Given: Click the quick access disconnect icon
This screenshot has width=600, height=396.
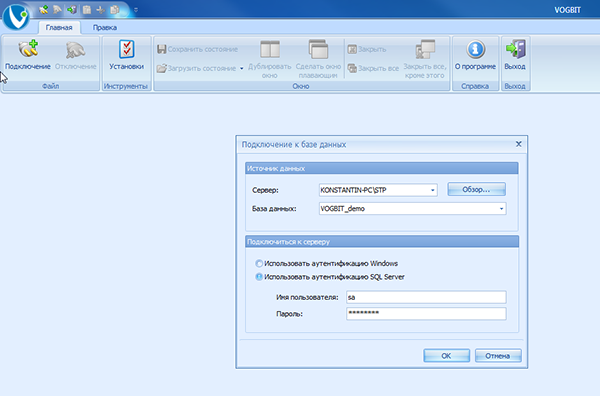Looking at the screenshot, I should click(57, 10).
